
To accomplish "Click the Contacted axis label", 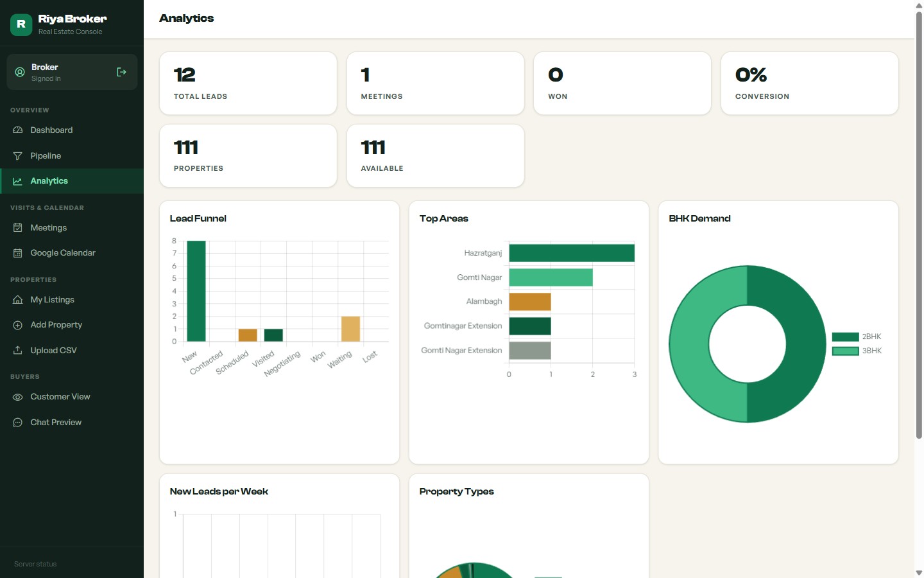I will (x=207, y=363).
